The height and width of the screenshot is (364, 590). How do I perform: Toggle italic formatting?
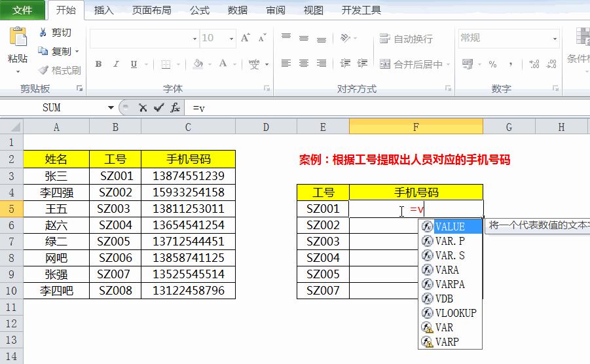[117, 64]
